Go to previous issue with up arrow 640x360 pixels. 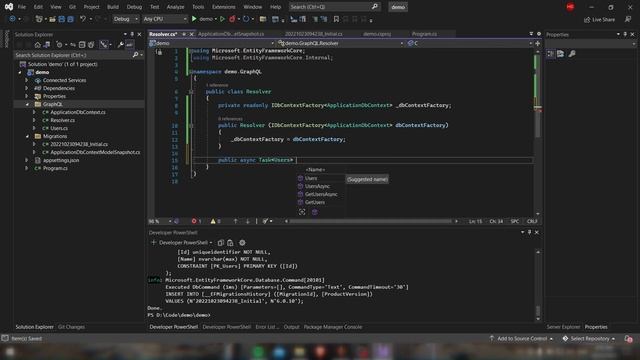tap(236, 221)
